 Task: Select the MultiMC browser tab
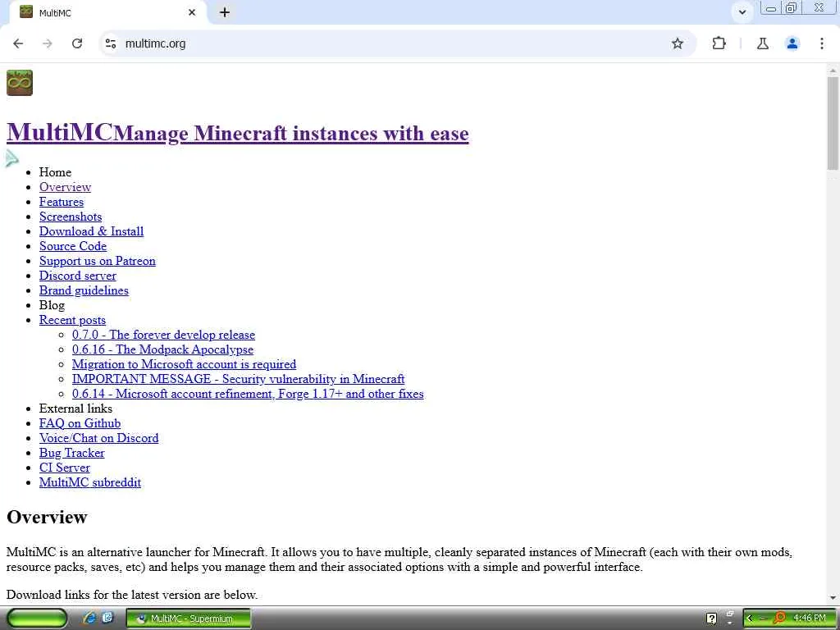[x=107, y=12]
